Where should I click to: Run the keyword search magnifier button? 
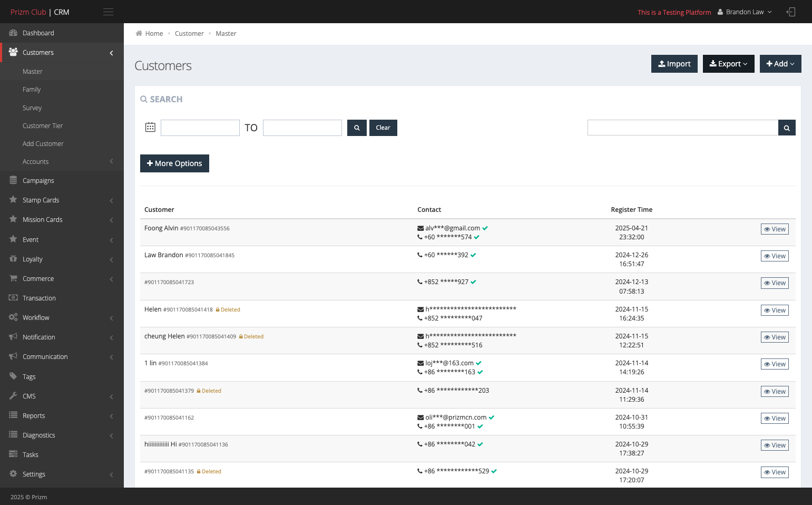pos(787,128)
